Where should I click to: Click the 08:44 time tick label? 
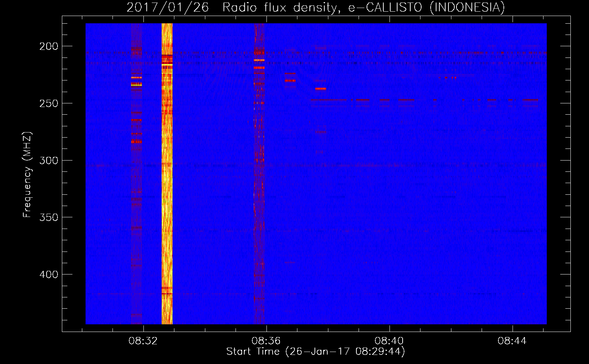tap(512, 341)
